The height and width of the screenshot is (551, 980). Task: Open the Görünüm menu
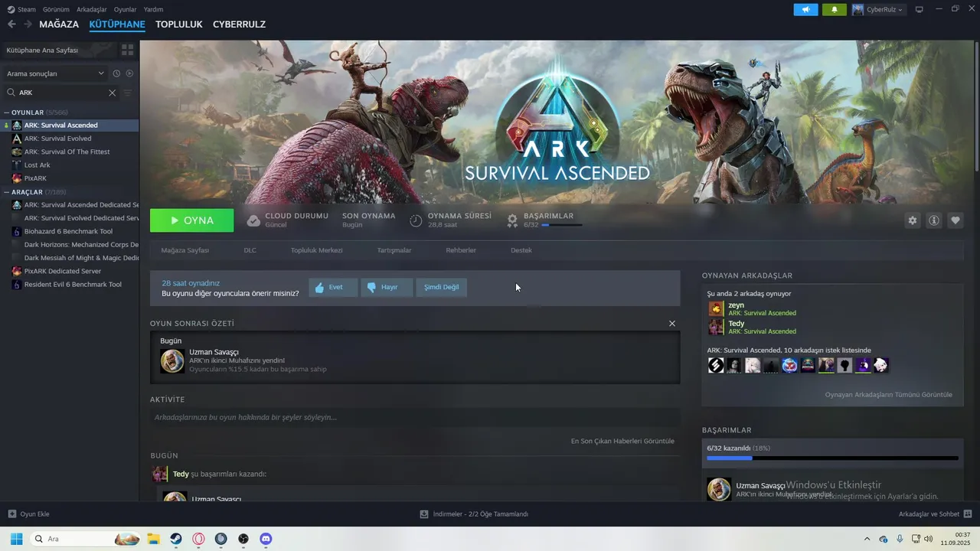(56, 9)
